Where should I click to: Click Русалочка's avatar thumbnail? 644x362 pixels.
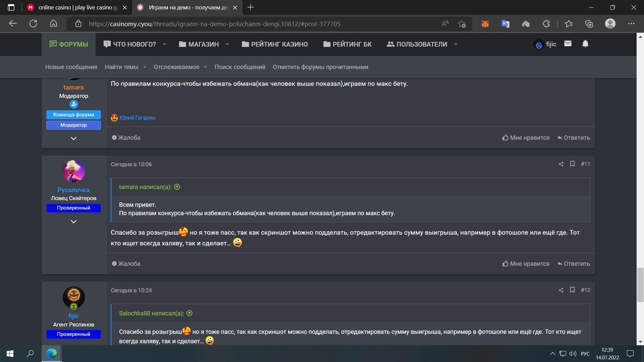coord(73,171)
